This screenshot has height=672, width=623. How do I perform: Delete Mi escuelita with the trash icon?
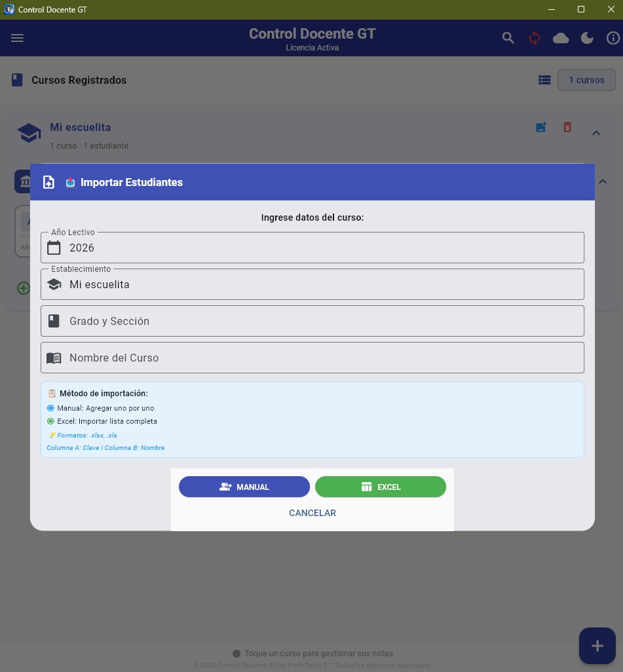567,127
